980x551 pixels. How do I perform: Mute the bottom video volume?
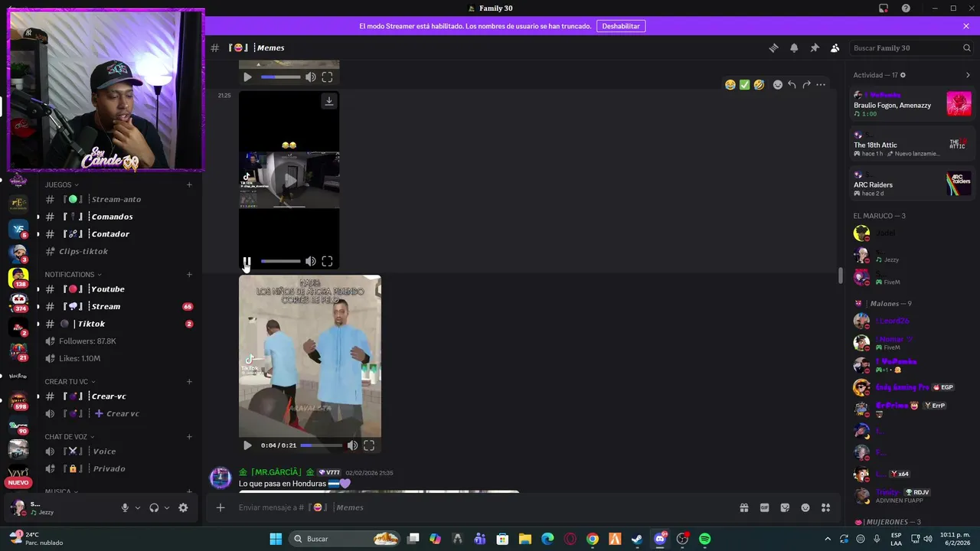tap(352, 445)
